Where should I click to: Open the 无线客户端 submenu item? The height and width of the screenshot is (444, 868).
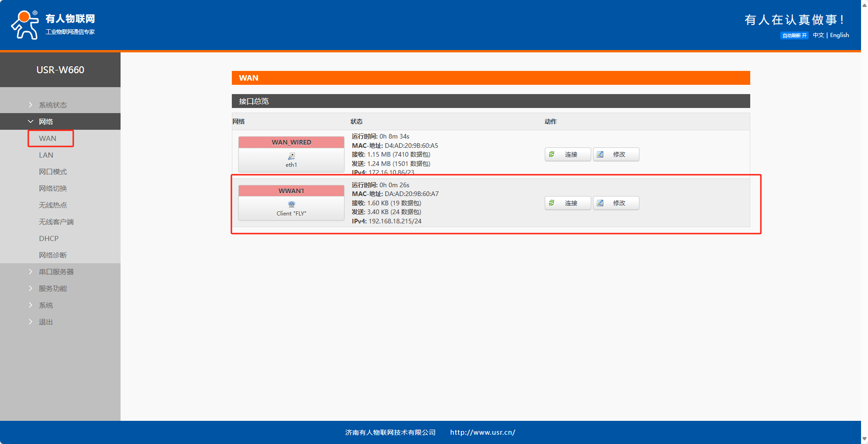pos(56,222)
